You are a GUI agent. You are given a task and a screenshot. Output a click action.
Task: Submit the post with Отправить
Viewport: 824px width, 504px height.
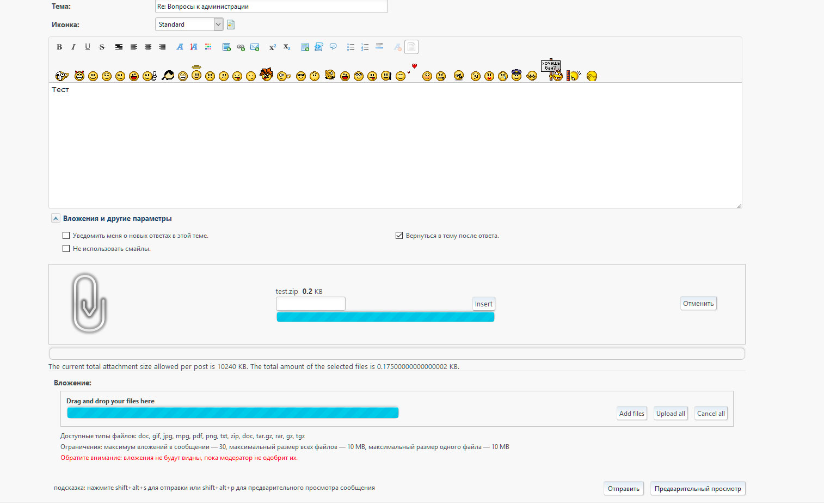point(624,489)
